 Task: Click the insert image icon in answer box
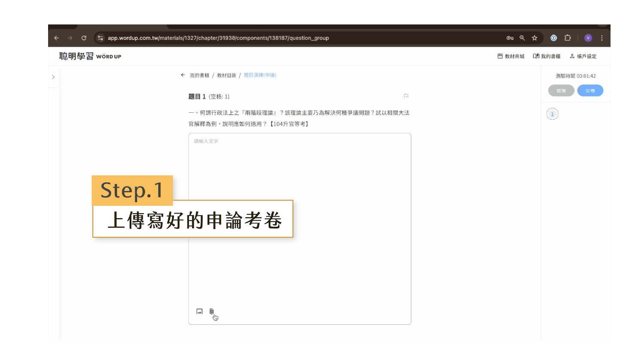coord(200,311)
